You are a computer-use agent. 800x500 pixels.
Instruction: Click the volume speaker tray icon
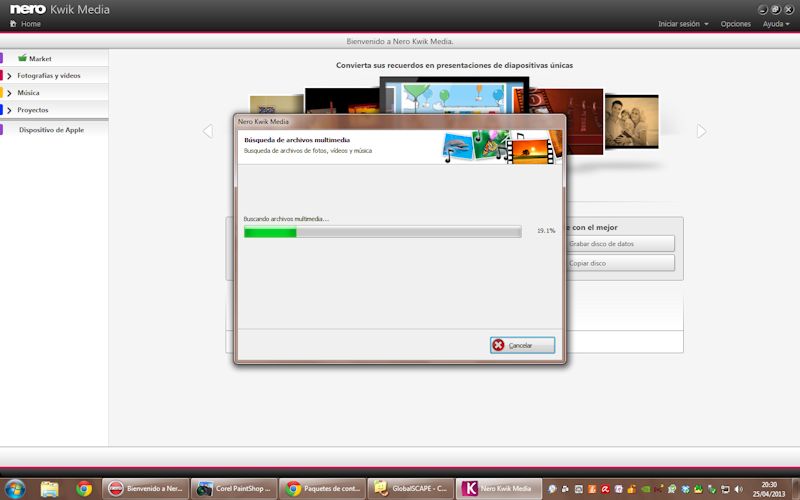[x=738, y=489]
